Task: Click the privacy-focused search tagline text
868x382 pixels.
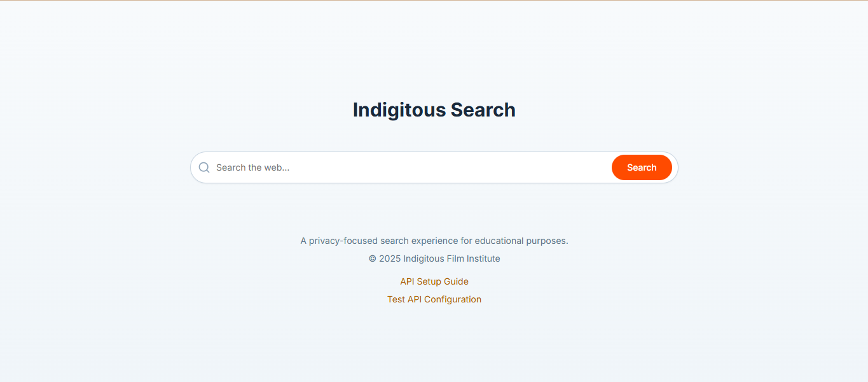Action: coord(434,241)
